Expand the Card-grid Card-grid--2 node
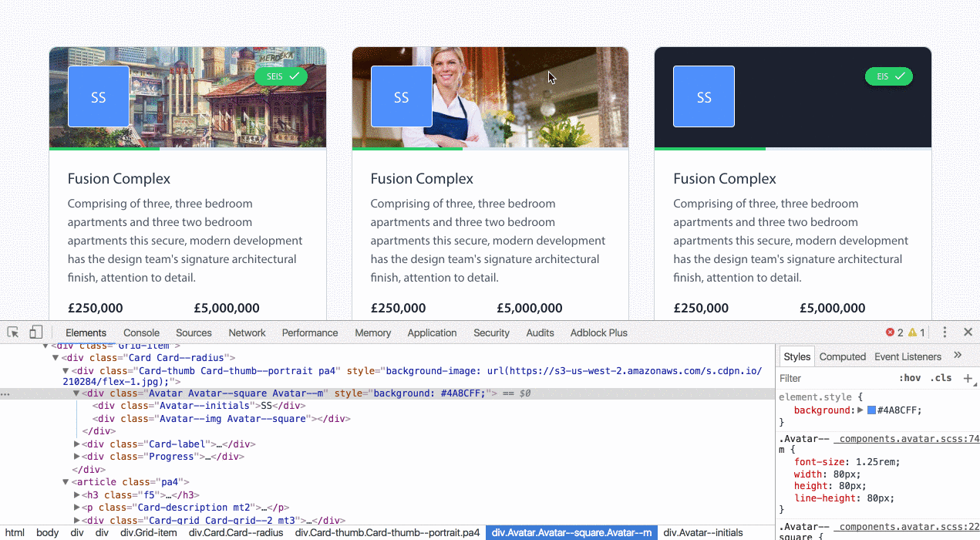This screenshot has height=540, width=980. tap(76, 521)
